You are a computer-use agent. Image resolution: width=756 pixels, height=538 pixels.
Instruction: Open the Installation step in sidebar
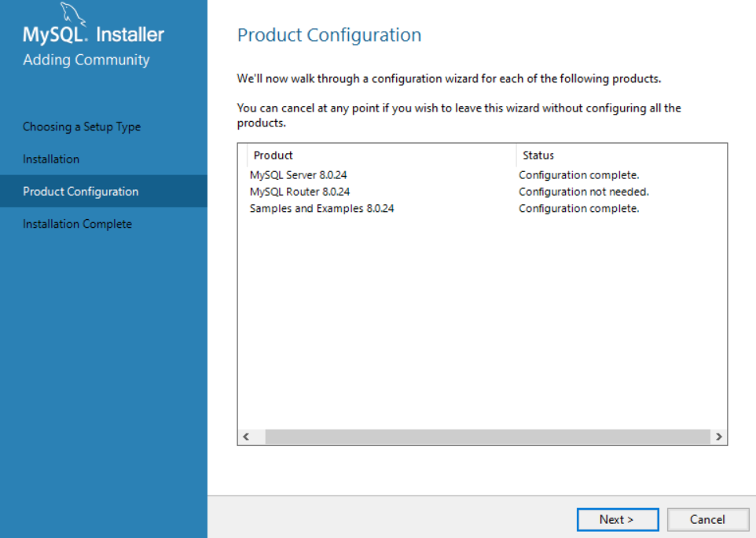click(51, 159)
